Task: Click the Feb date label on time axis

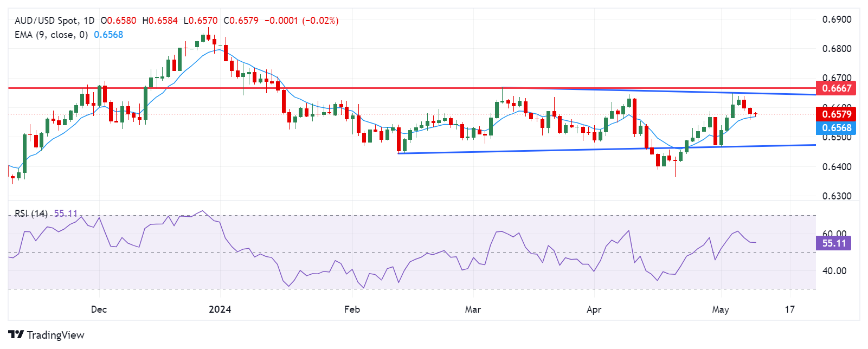Action: (x=352, y=309)
